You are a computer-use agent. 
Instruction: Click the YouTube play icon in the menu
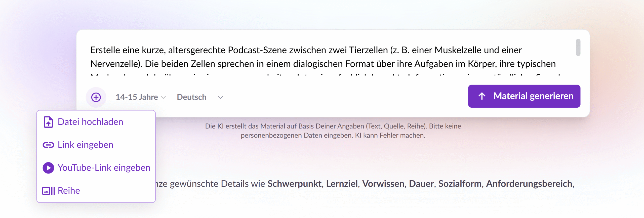point(48,168)
